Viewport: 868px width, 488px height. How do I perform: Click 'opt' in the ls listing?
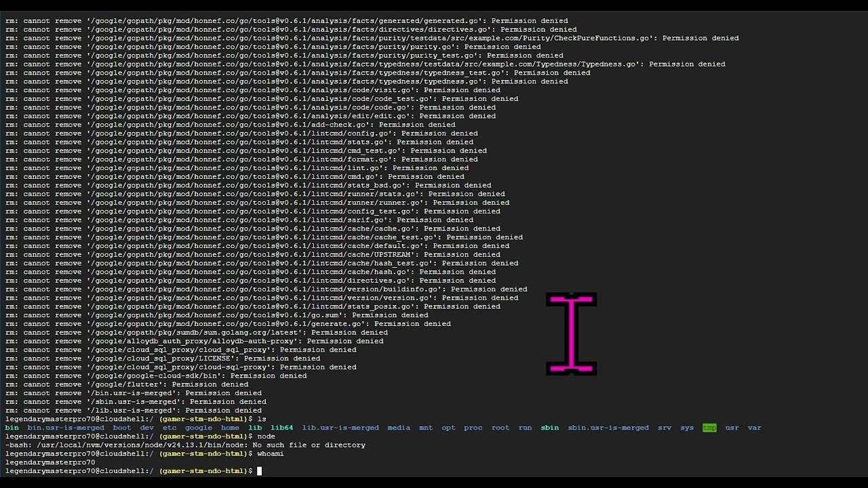[448, 428]
